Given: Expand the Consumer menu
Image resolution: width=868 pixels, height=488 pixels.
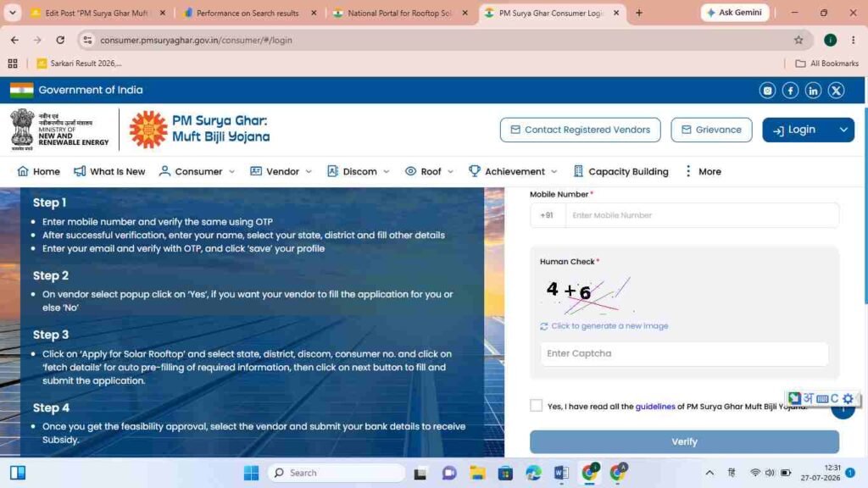Looking at the screenshot, I should click(197, 171).
